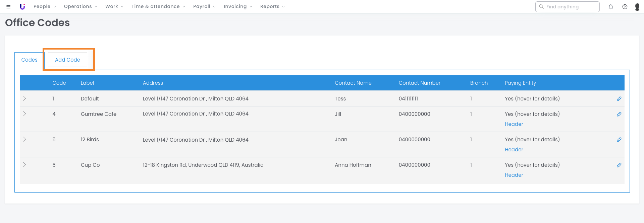Image resolution: width=644 pixels, height=223 pixels.
Task: Open the Time & attendance menu
Action: point(158,6)
